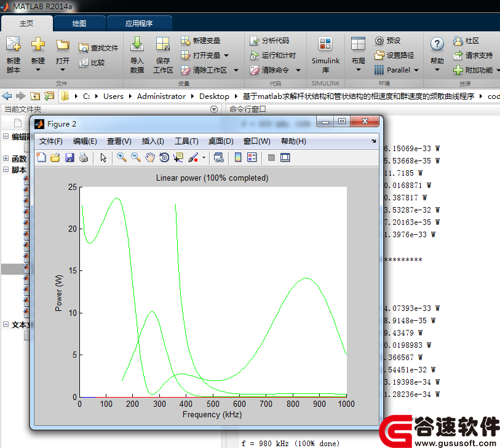Viewport: 500px width, 448px height.
Task: Click Run and Time (运行和计时)
Action: [273, 55]
